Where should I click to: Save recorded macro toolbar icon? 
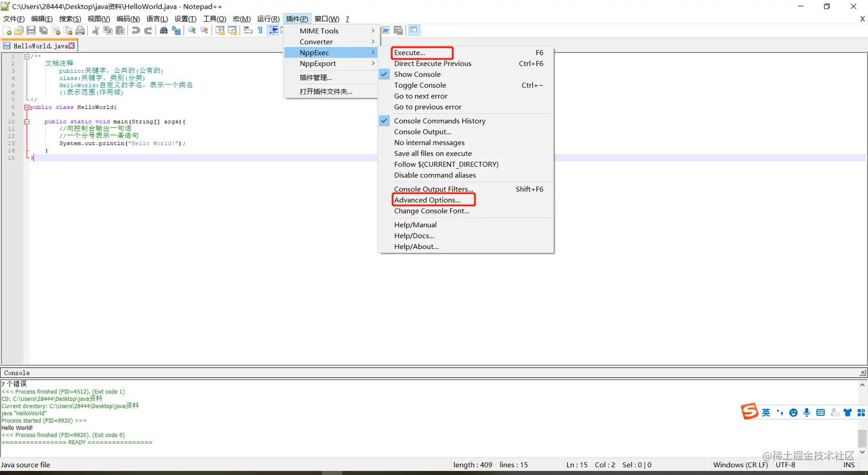pyautogui.click(x=398, y=30)
